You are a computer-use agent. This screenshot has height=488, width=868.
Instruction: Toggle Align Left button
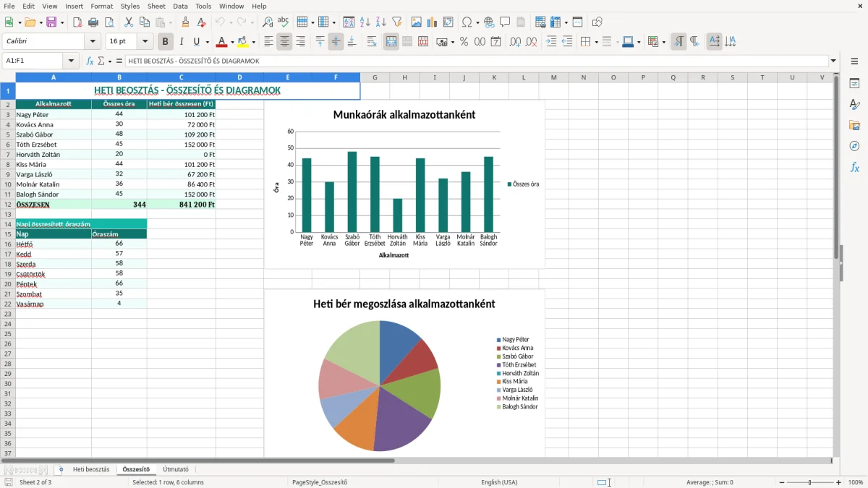pos(268,42)
